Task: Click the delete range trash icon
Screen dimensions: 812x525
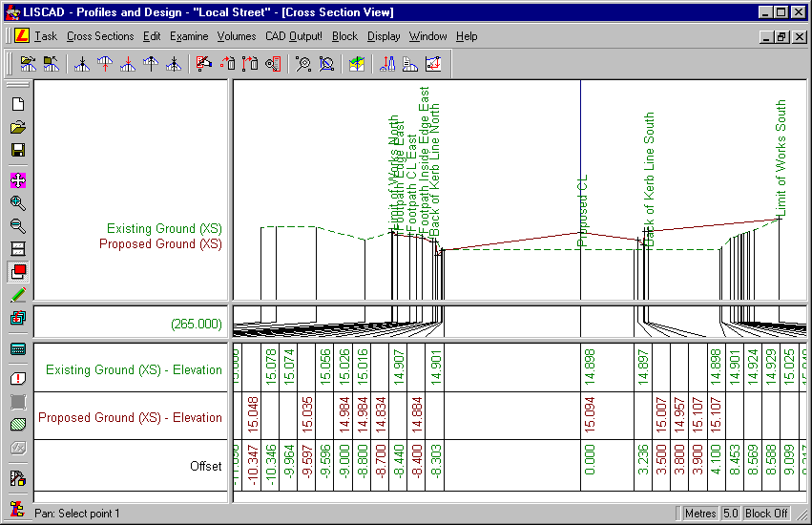Action: click(250, 64)
